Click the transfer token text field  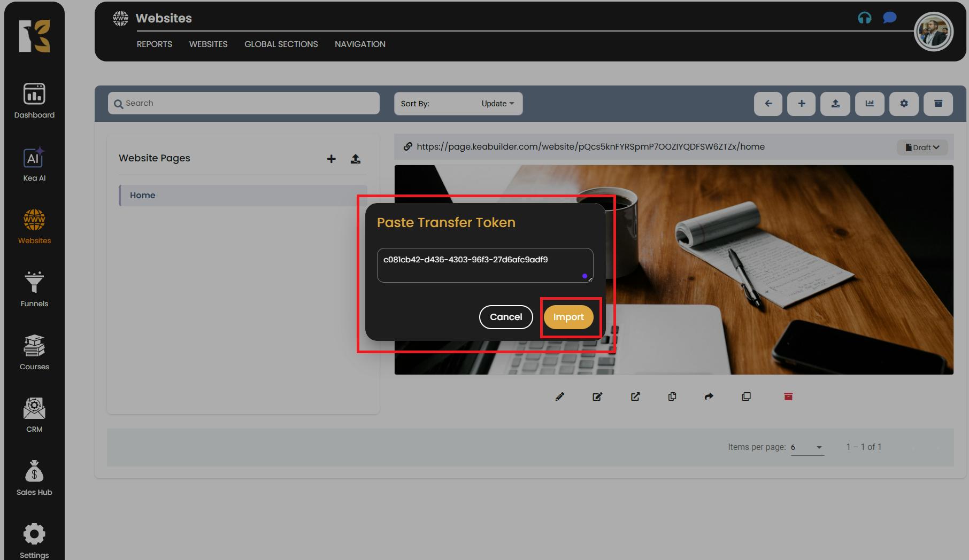click(x=484, y=265)
